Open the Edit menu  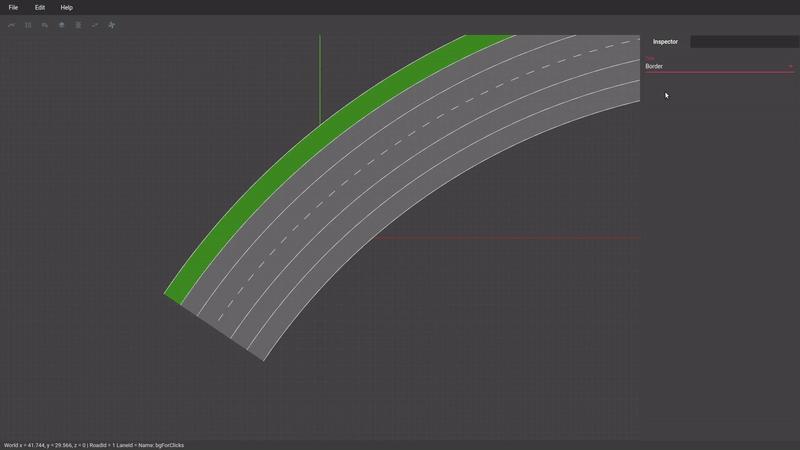40,8
